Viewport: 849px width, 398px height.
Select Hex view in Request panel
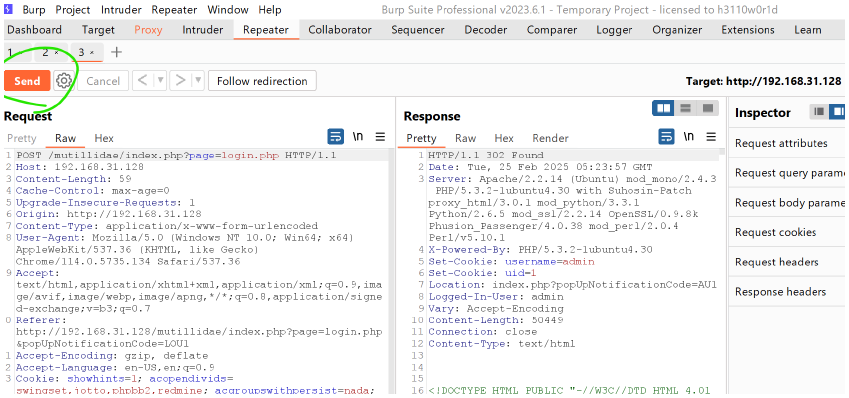(104, 138)
